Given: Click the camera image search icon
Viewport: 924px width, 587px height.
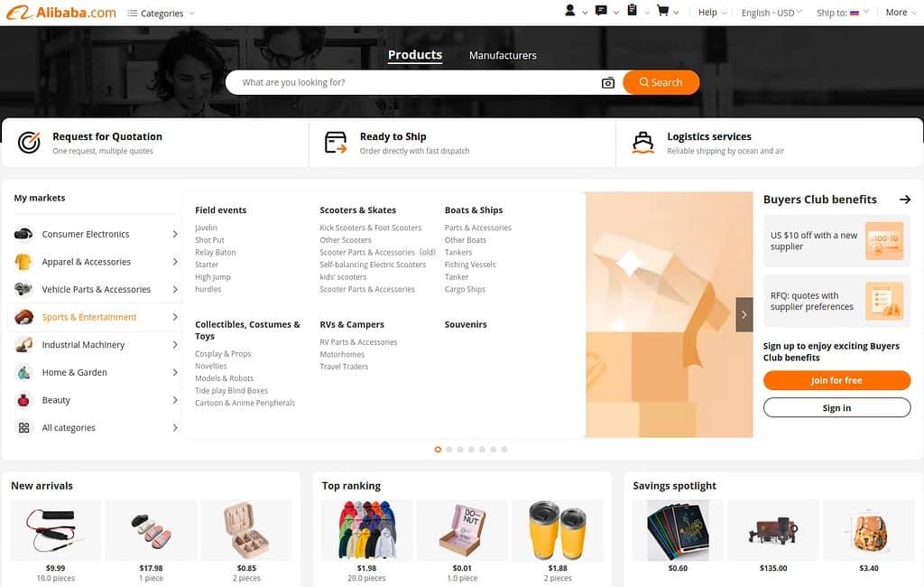Looking at the screenshot, I should (x=608, y=82).
